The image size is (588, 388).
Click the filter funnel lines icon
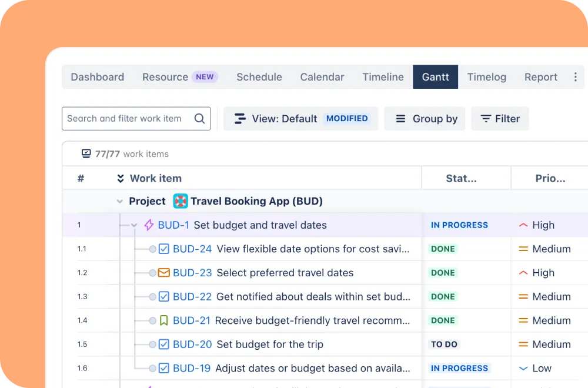point(486,119)
